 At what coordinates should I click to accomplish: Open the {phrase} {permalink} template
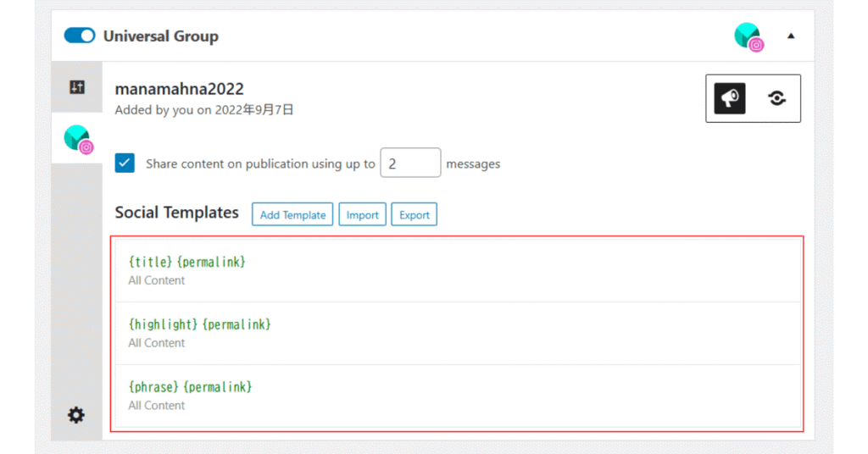click(x=458, y=396)
